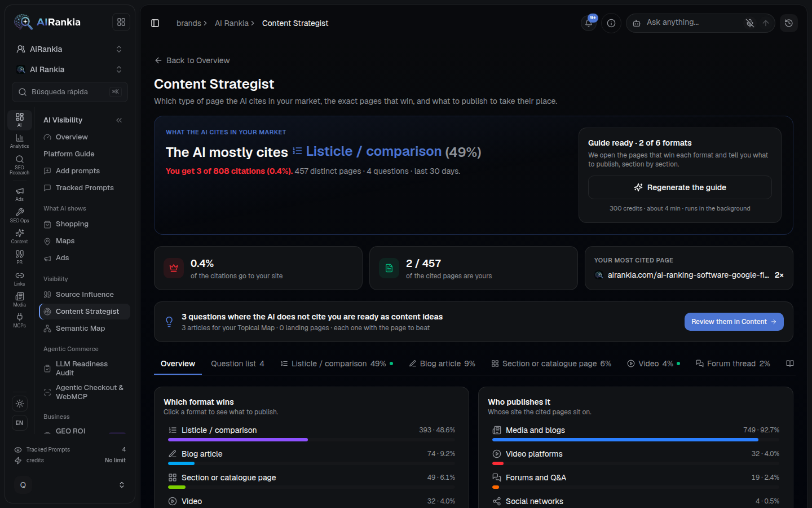
Task: Switch to the Blog article 9% tab
Action: (x=442, y=364)
